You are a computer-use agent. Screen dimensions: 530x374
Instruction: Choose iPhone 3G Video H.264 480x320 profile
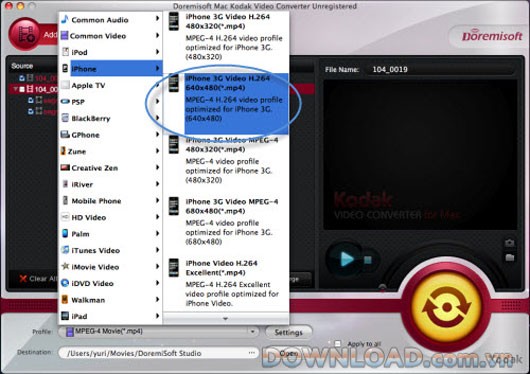226,37
